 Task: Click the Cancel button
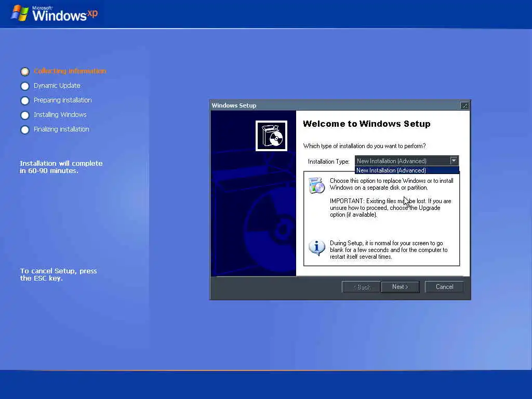pos(444,287)
